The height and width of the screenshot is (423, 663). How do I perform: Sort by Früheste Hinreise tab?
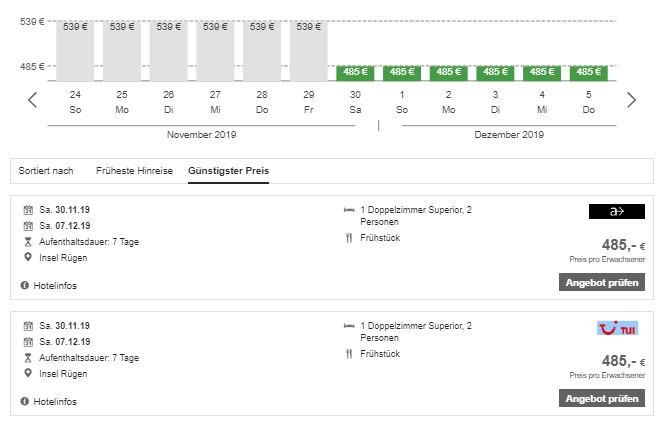tap(134, 171)
